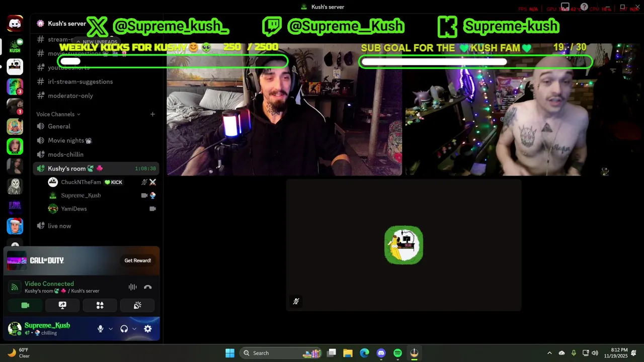Screen dimensions: 644x362
Task: Join the Movie nights voice channel
Action: coord(96,140)
